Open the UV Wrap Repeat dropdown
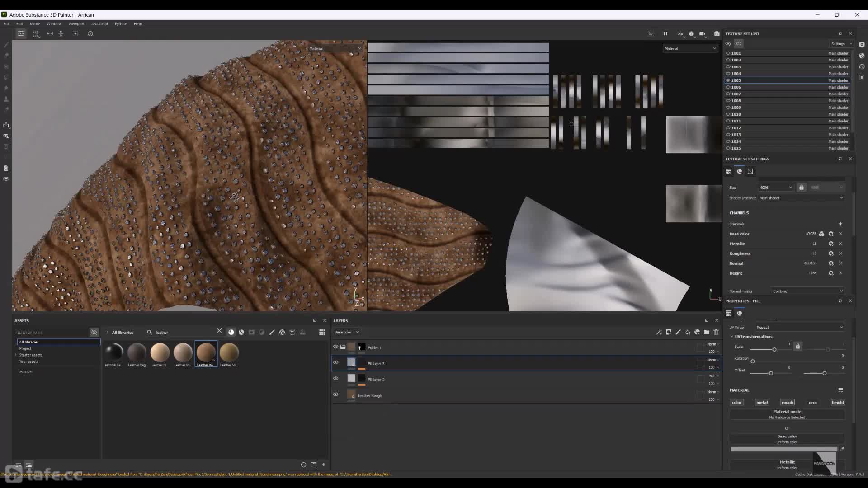The image size is (868, 488). click(800, 327)
